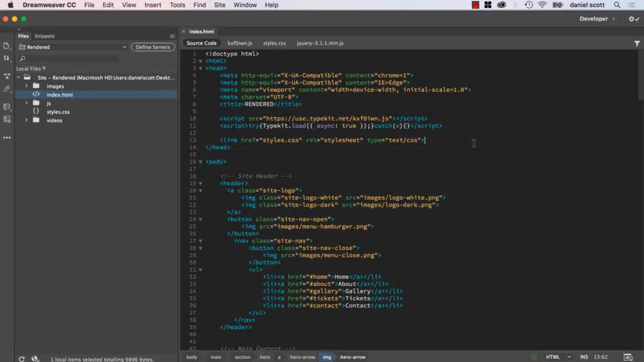The height and width of the screenshot is (362, 644).
Task: Click the index.html document tab
Action: point(201,31)
